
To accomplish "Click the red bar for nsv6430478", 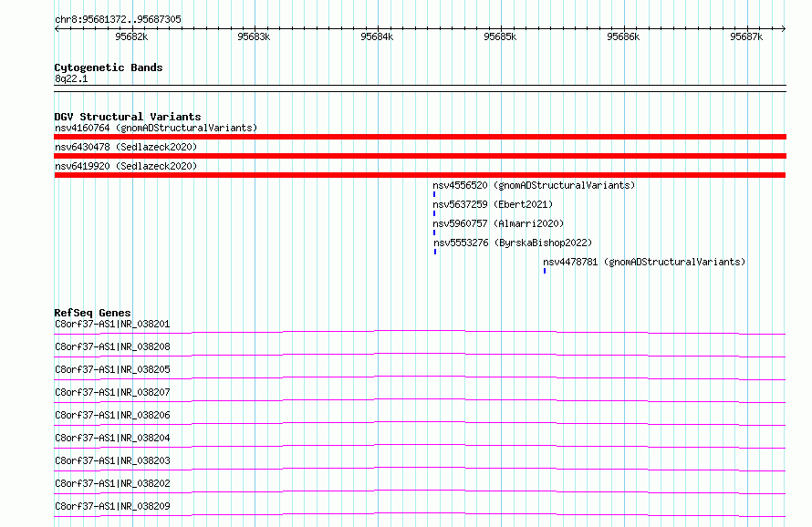I will pyautogui.click(x=420, y=156).
